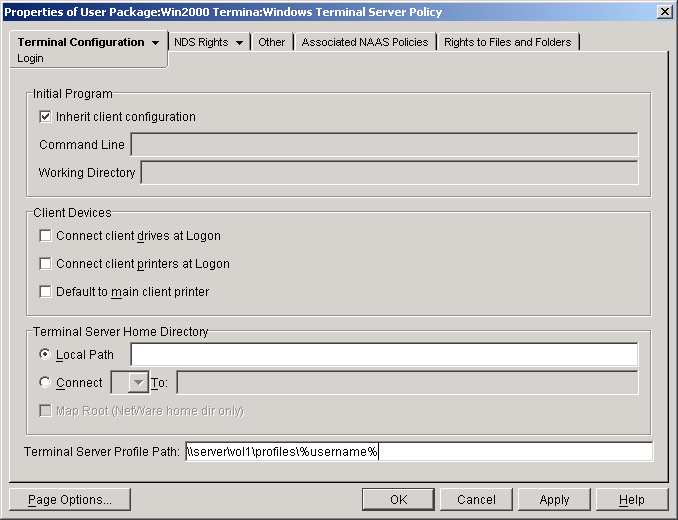Open Associated NAAS Policies tab
This screenshot has width=678, height=520.
pos(365,42)
